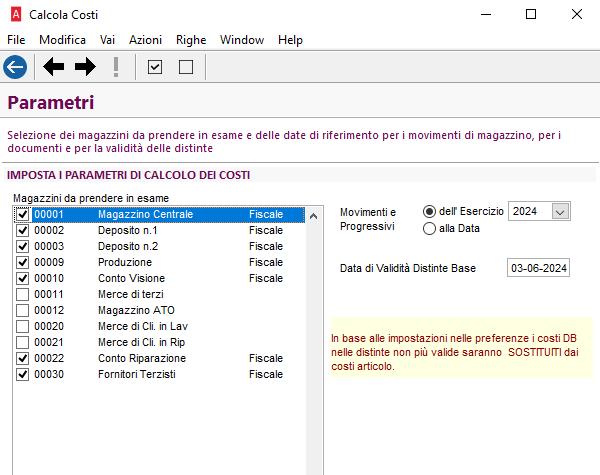
Task: Check warehouse 00012 Magazzino ATO
Action: click(x=23, y=310)
